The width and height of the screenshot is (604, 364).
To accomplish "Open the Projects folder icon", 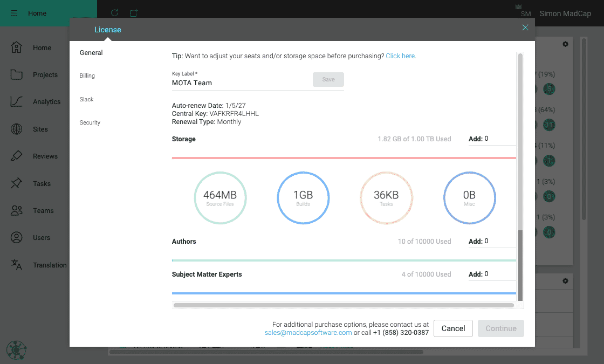I will (x=16, y=74).
